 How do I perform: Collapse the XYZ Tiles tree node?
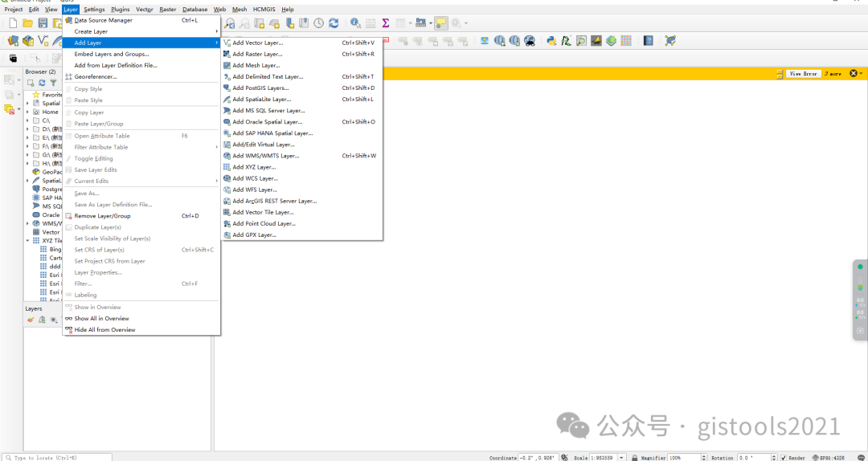point(27,241)
